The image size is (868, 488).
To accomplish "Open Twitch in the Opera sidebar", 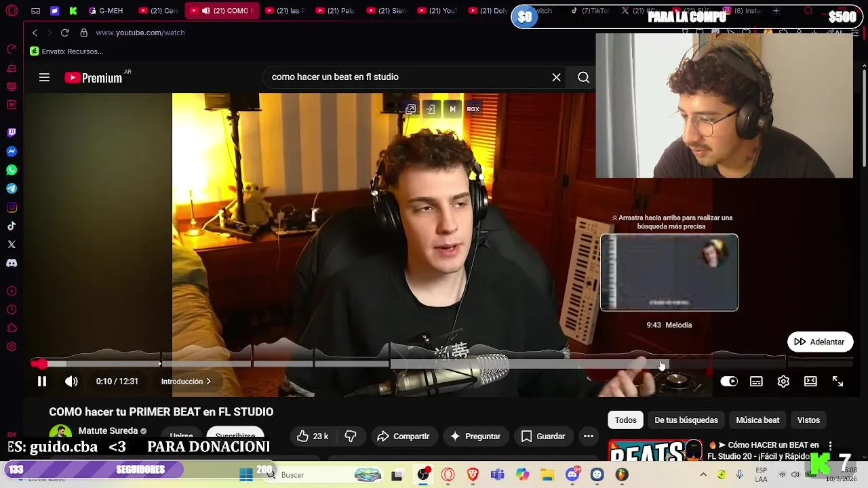I will 12,133.
